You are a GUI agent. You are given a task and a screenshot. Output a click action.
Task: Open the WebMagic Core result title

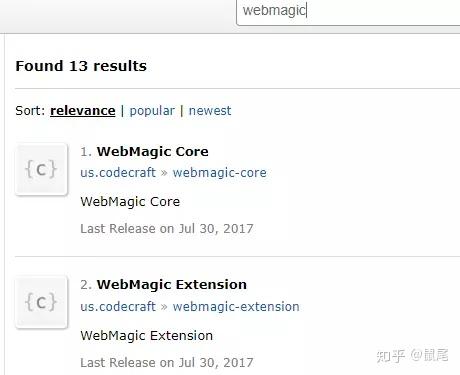click(x=153, y=152)
